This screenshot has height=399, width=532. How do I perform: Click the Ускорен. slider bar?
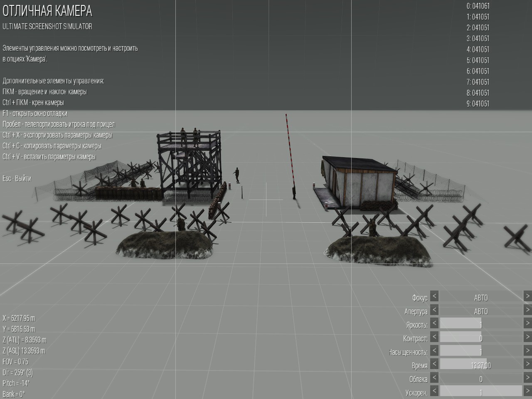click(481, 392)
